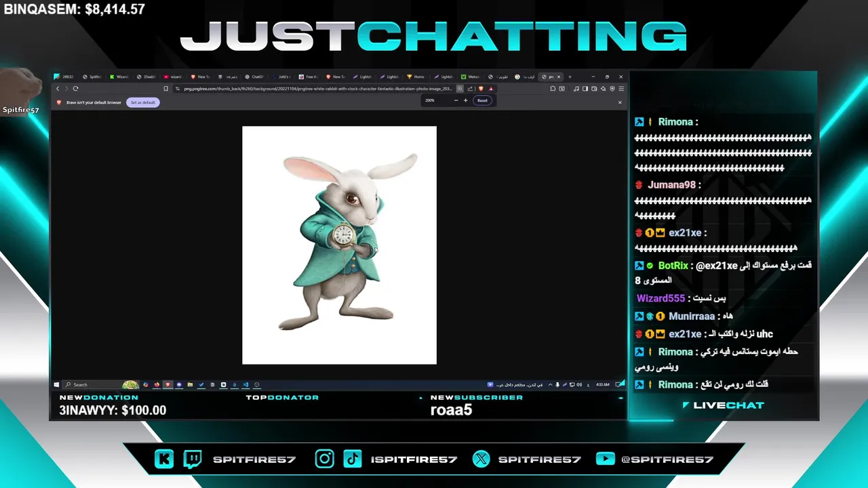The height and width of the screenshot is (488, 868).
Task: Open the Brave icon on taskbar
Action: click(167, 384)
